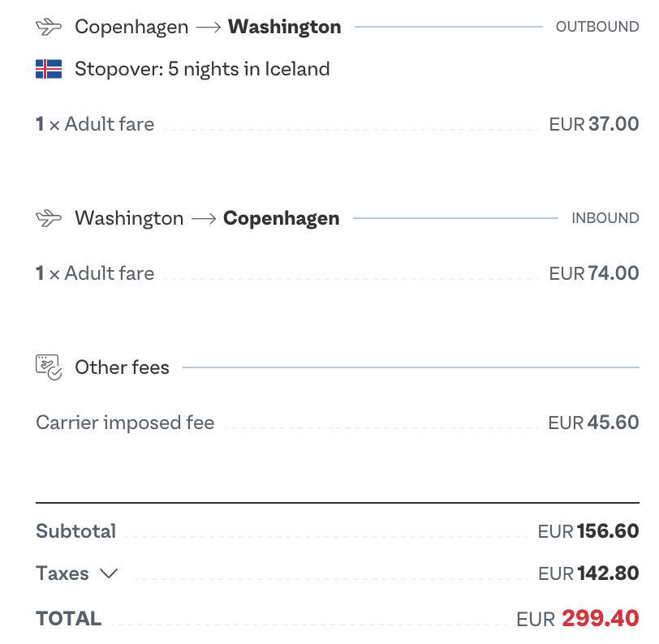Click the red total price 299.40
This screenshot has width=659, height=644.
601,618
